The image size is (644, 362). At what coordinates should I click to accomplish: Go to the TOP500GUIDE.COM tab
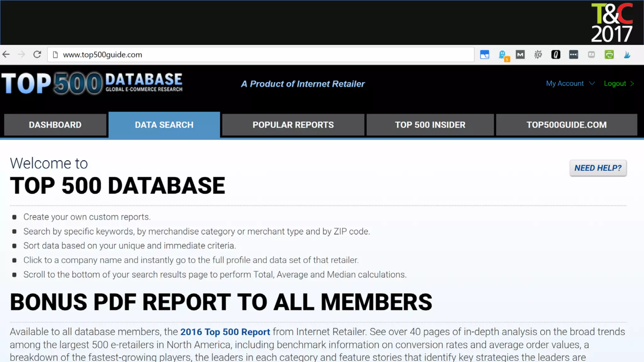tap(566, 125)
